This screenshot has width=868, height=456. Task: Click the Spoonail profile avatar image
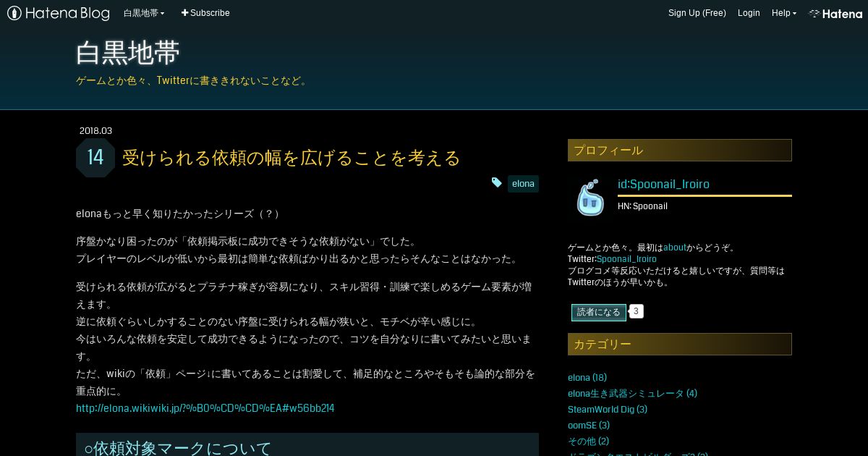click(x=590, y=198)
